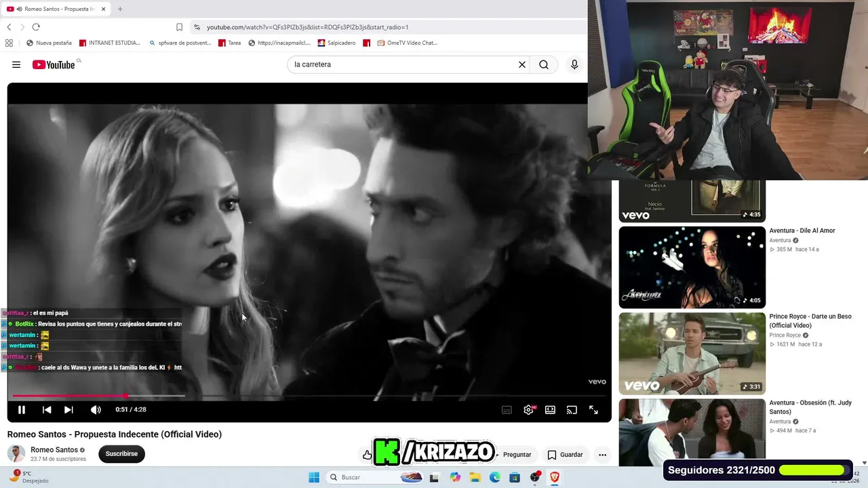
Task: Open Microsoft Store from the taskbar
Action: coord(515,477)
